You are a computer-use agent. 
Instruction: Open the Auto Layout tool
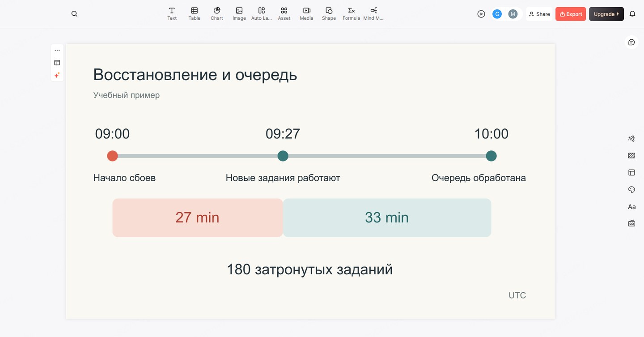click(262, 14)
